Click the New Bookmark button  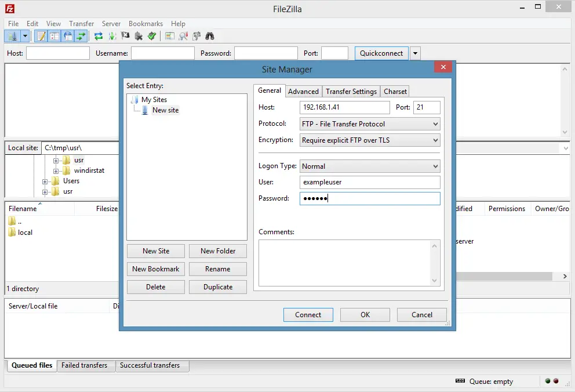click(x=156, y=269)
